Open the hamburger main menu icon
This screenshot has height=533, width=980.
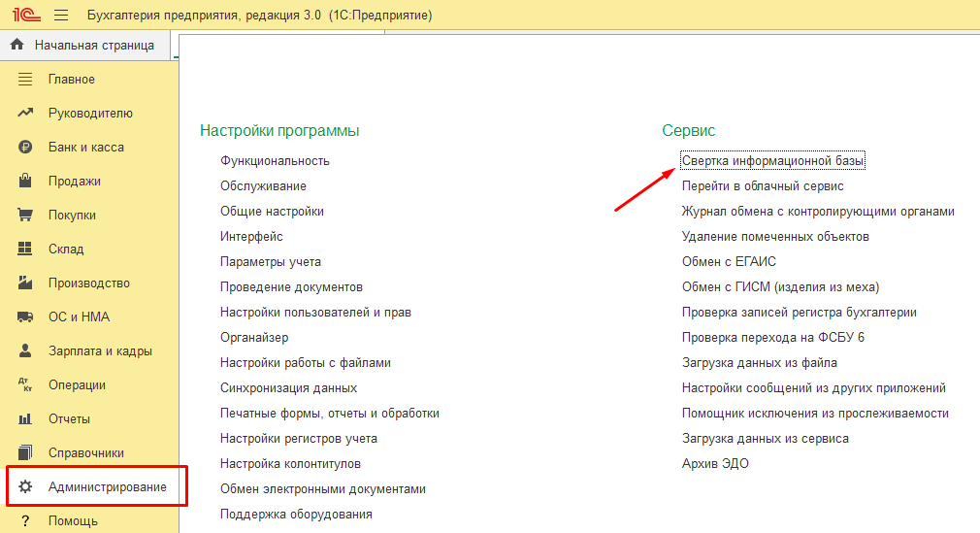61,15
